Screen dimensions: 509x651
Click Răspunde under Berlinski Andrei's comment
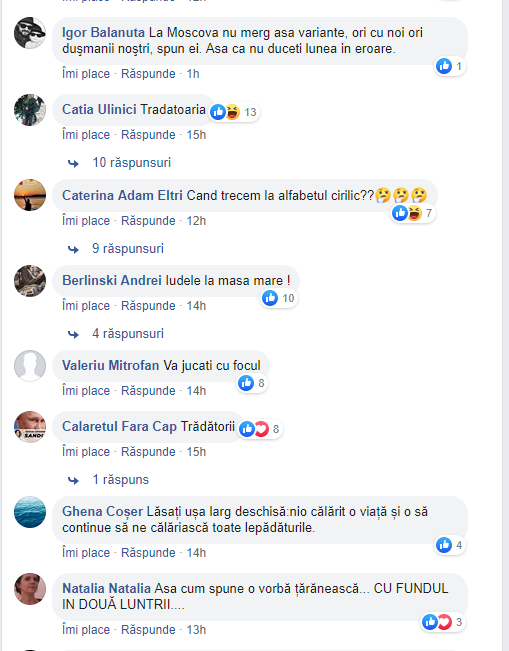[x=148, y=306]
